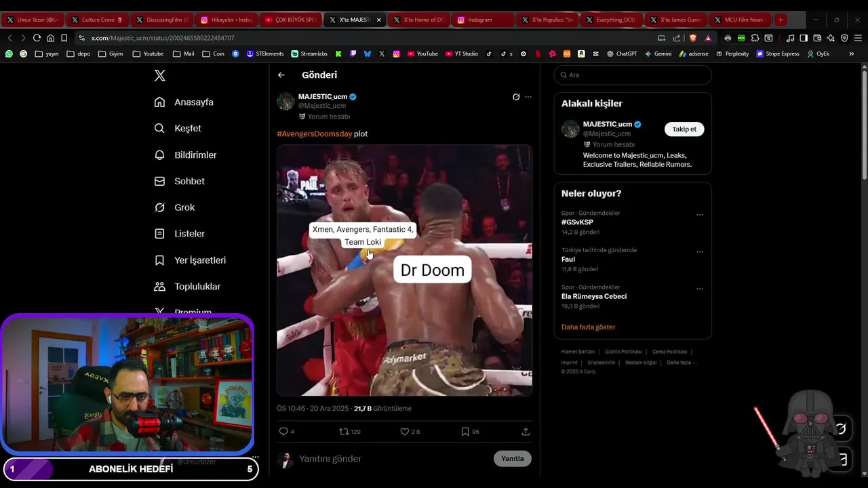Switch to the DiscussingFilm tab
This screenshot has width=868, height=488.
point(161,20)
